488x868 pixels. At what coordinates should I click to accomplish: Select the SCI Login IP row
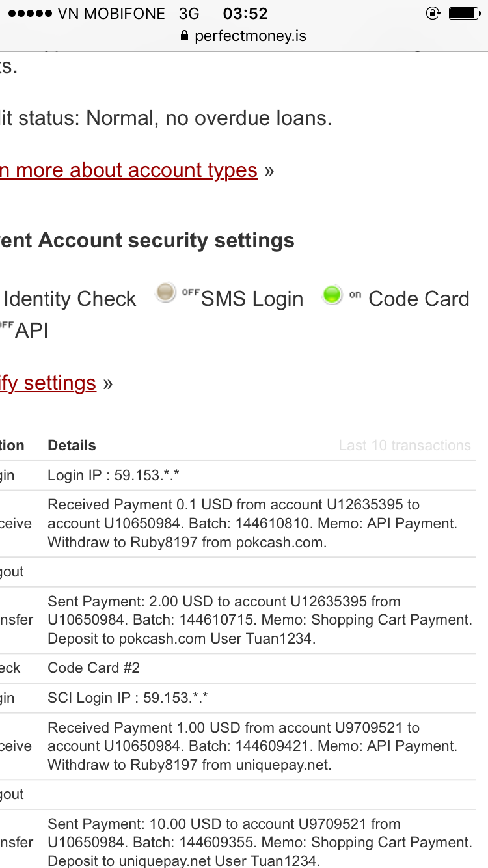(x=128, y=698)
